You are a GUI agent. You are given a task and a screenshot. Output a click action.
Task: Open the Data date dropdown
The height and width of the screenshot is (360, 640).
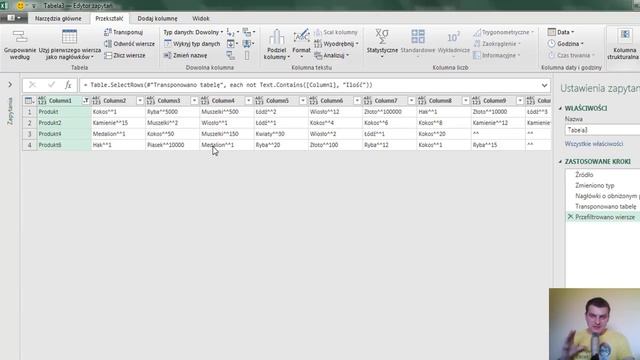[561, 32]
